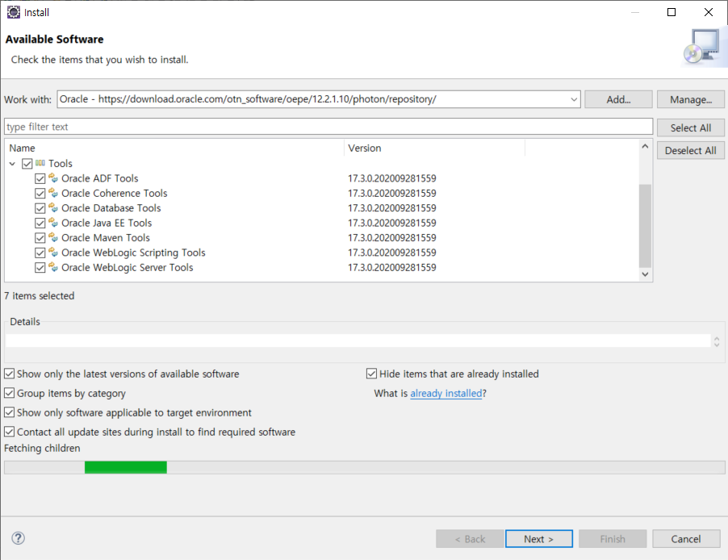Click the Oracle Maven Tools feature icon
728x560 pixels.
53,238
